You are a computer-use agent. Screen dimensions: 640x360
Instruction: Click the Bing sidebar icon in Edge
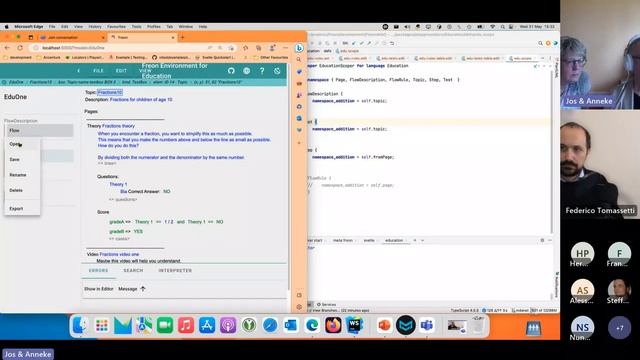click(299, 48)
